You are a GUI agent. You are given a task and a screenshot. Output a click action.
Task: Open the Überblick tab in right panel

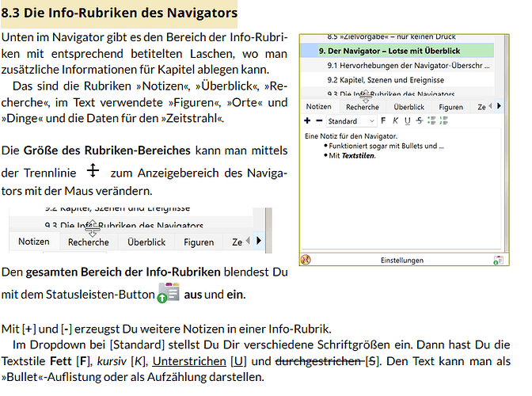(408, 107)
